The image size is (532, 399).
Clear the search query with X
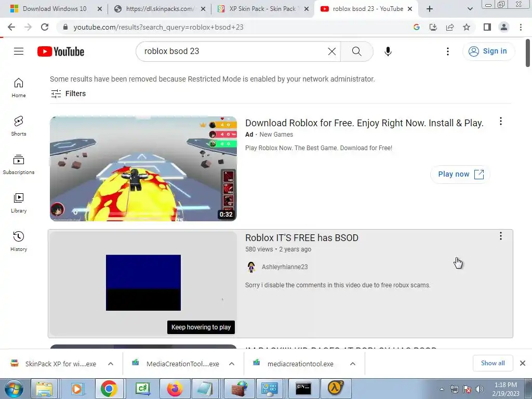click(332, 51)
